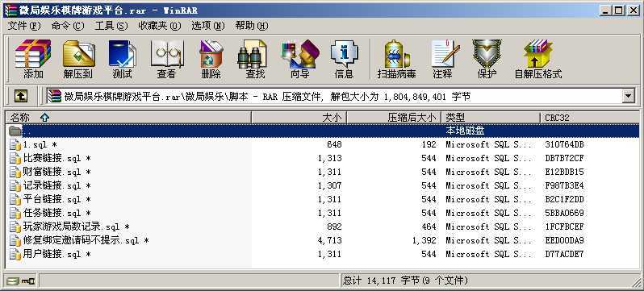
Task: Run the 测试 (Test) archive tool
Action: point(122,59)
